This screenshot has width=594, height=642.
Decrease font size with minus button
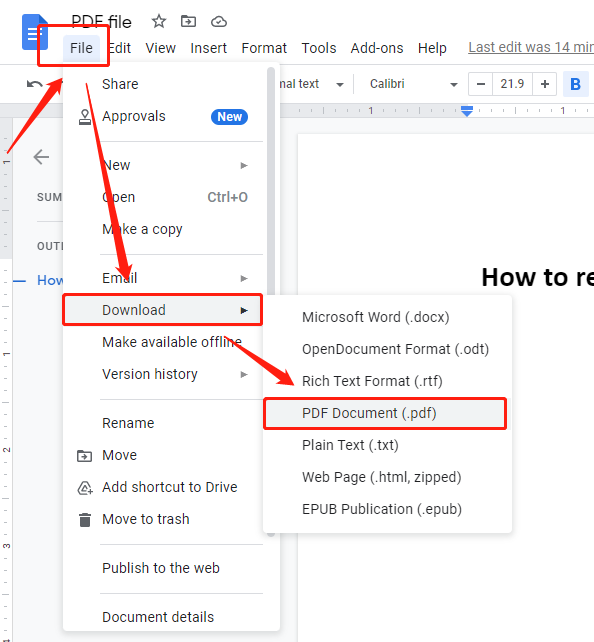coord(481,84)
